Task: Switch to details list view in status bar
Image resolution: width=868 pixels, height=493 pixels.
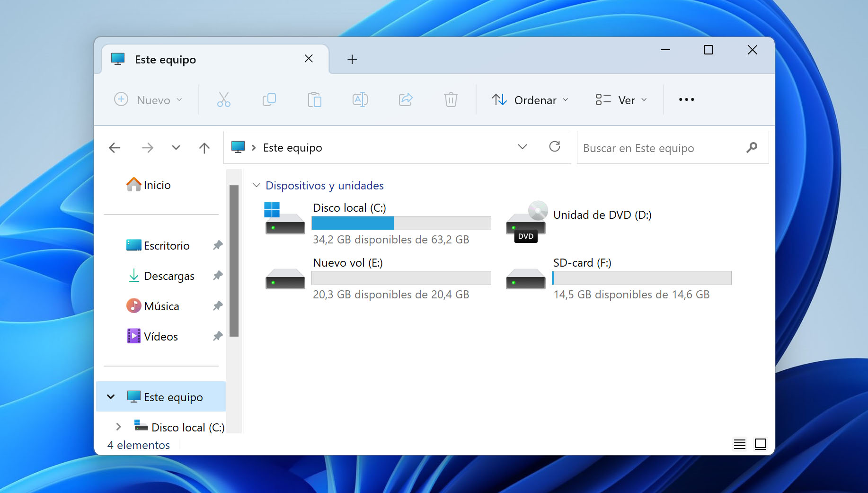Action: click(x=739, y=444)
